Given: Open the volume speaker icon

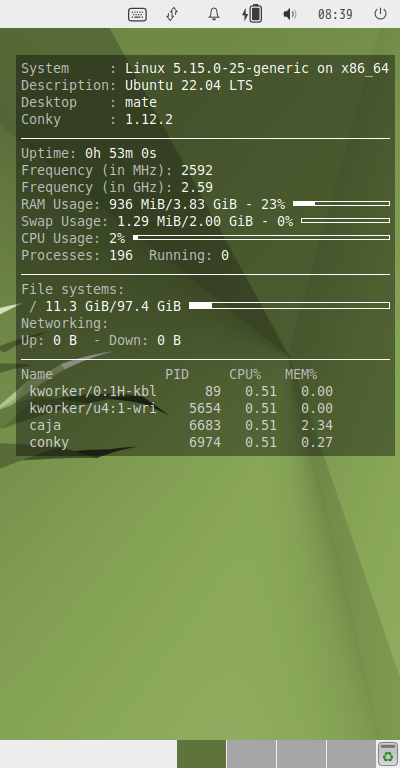Looking at the screenshot, I should pyautogui.click(x=289, y=14).
